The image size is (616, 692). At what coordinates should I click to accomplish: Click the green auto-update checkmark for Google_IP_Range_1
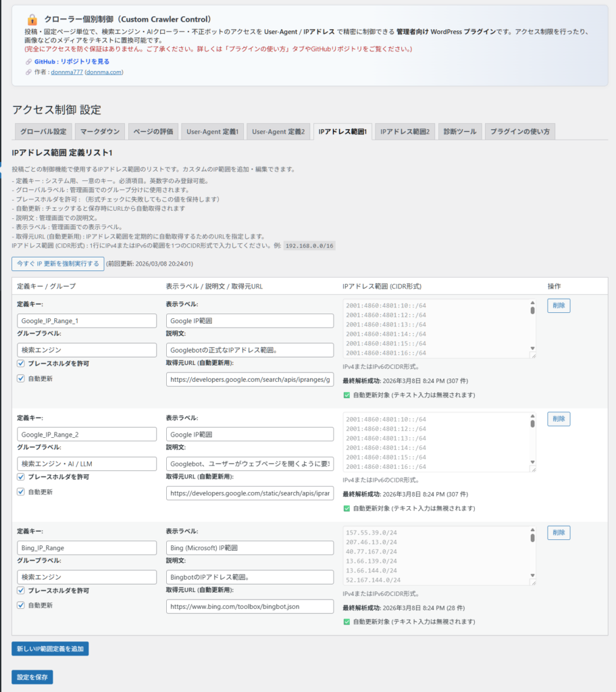[347, 395]
